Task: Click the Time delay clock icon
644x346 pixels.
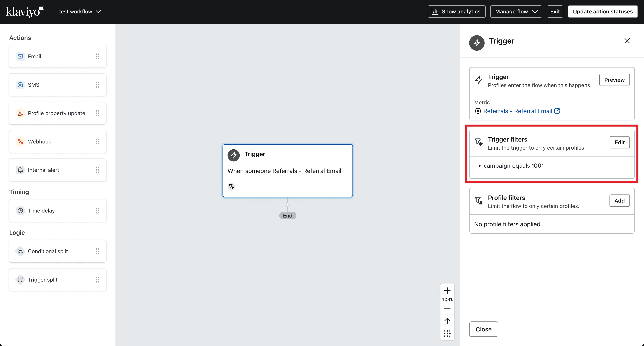Action: point(20,211)
